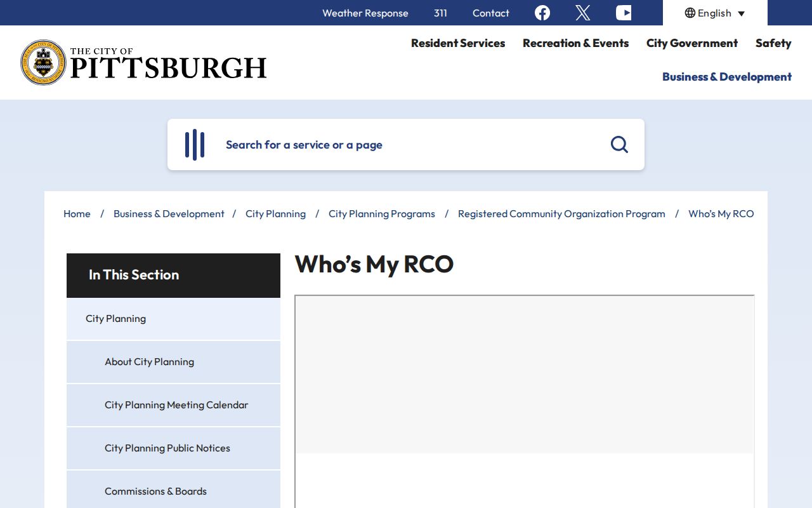Open Business & Development breadcrumb link
The width and height of the screenshot is (812, 508).
point(169,214)
